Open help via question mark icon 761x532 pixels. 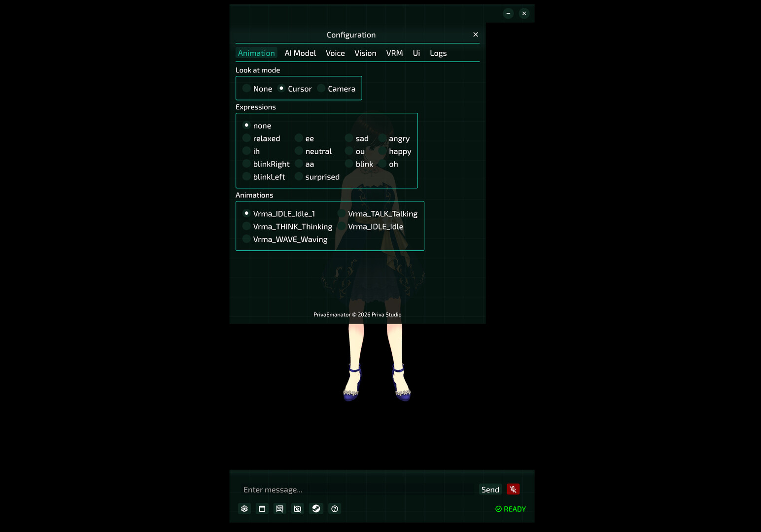point(335,509)
